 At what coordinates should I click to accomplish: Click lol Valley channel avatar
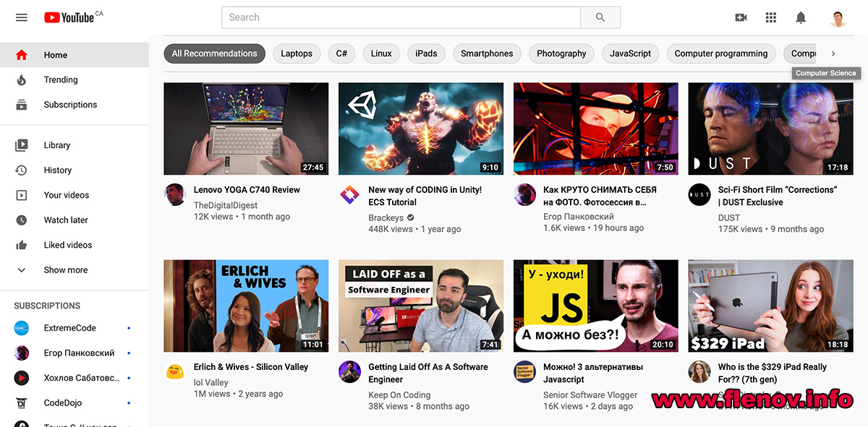click(175, 372)
